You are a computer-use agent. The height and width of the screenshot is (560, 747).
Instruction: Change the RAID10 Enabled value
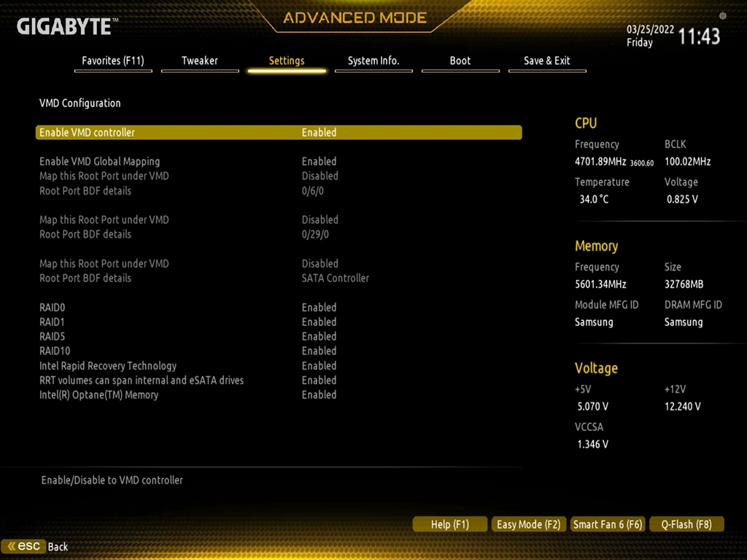tap(319, 351)
